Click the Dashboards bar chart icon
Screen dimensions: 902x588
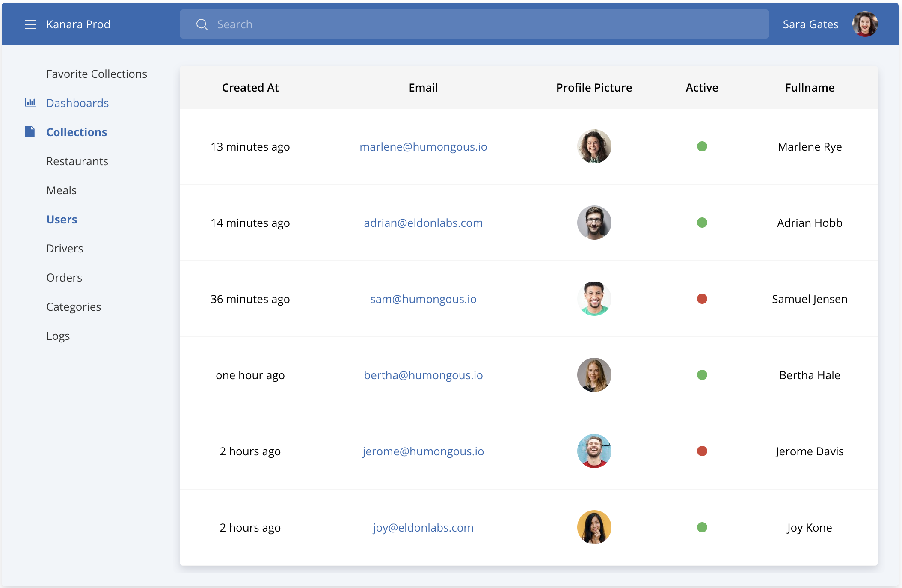30,102
